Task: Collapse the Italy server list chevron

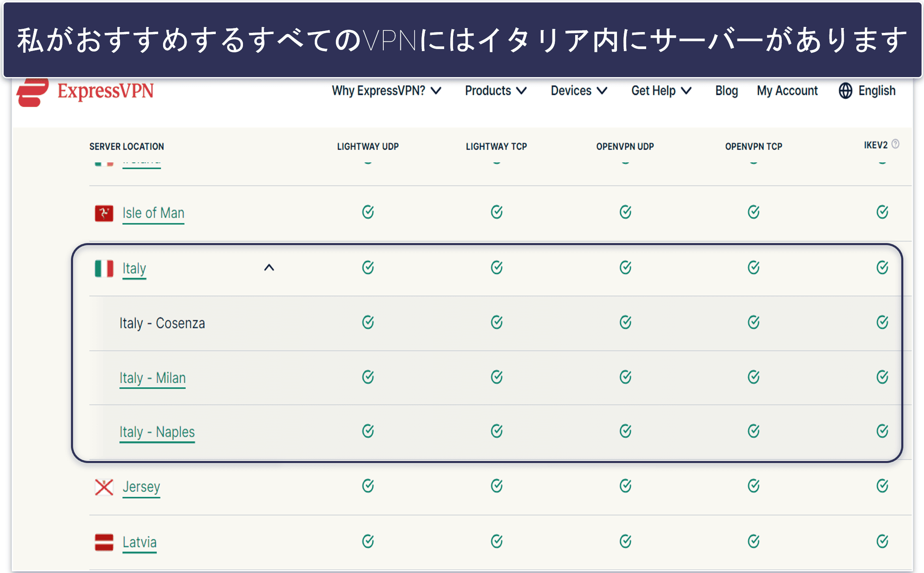Action: [269, 268]
